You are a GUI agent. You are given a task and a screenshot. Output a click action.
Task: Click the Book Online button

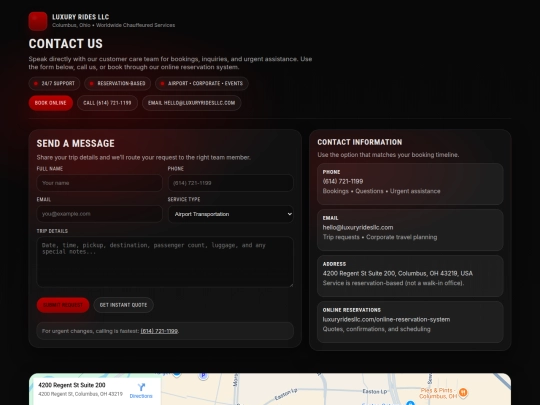[x=51, y=103]
